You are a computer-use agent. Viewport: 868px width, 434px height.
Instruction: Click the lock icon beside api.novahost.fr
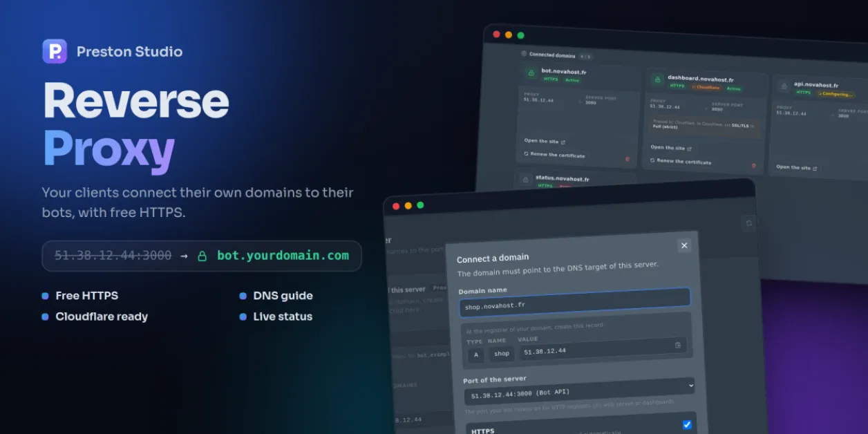pos(784,86)
